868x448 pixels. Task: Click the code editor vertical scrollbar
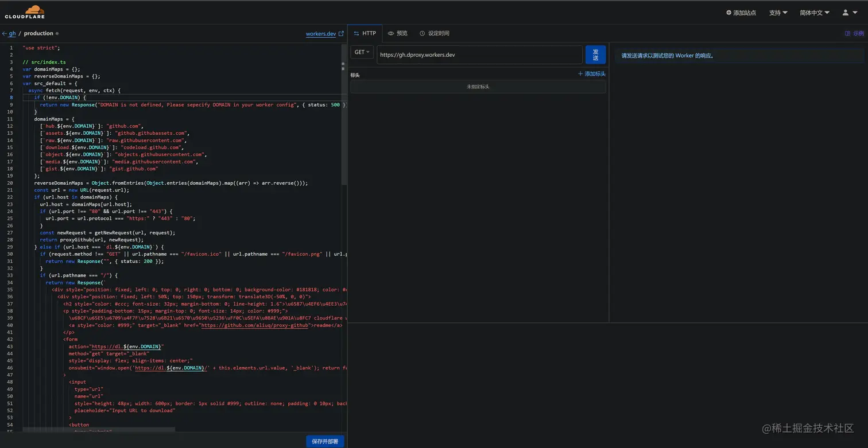point(344,115)
